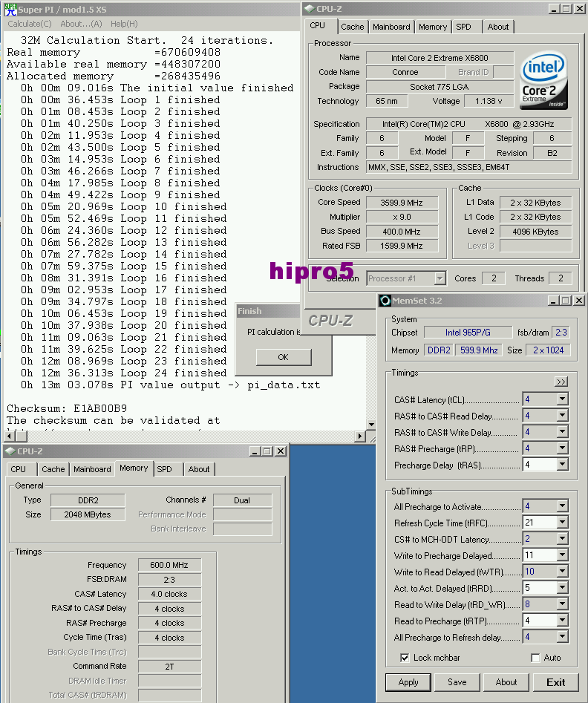
Task: Open the RAS# Precharge (tRP) dropdown
Action: pos(563,448)
